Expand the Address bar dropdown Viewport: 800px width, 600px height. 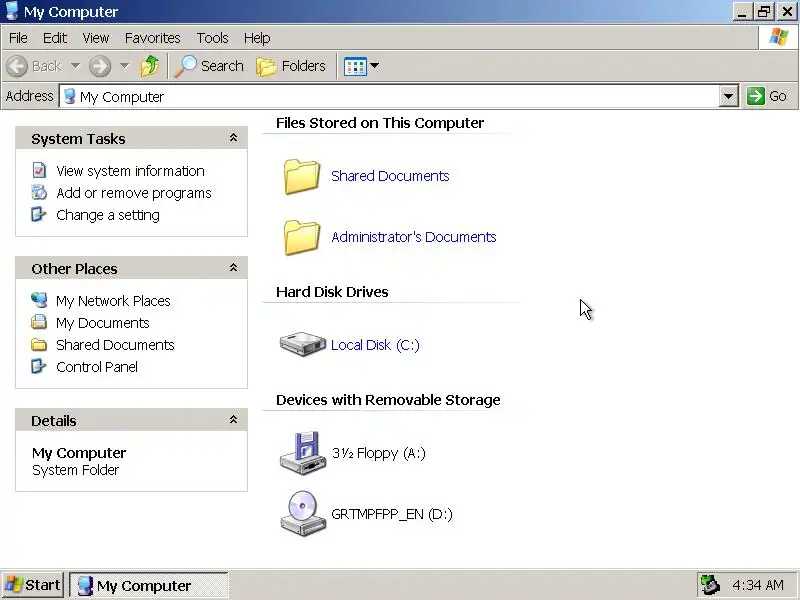(x=728, y=96)
